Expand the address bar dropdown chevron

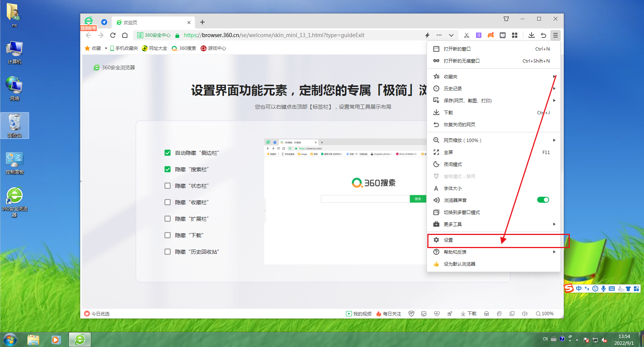click(x=451, y=35)
